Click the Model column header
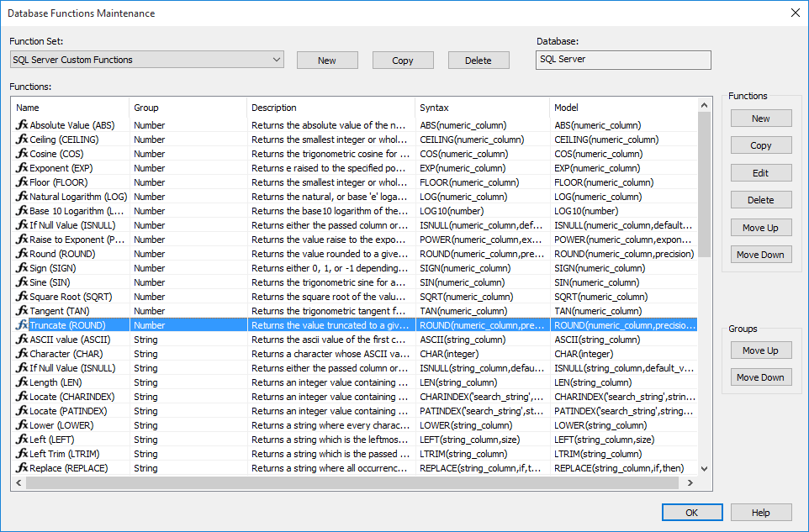Viewport: 809px width, 532px height. click(x=623, y=108)
